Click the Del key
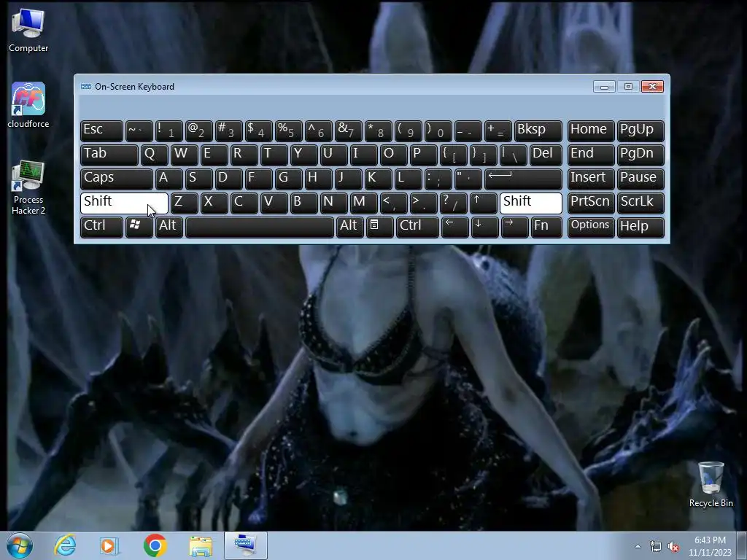Viewport: 747px width, 560px height. (x=546, y=155)
